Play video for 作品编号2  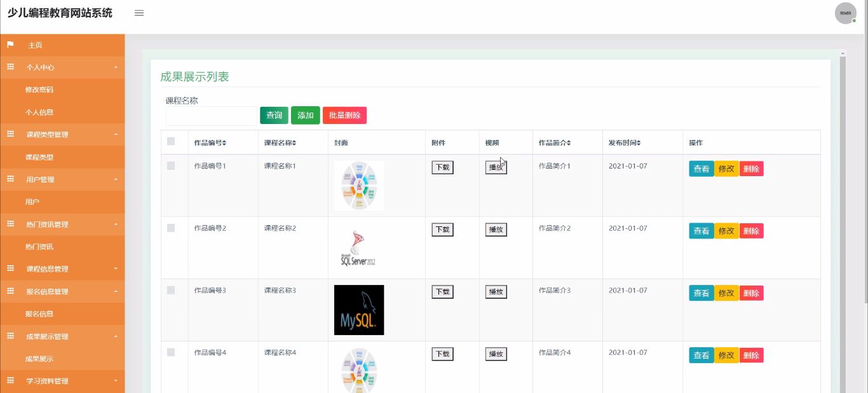(x=496, y=230)
